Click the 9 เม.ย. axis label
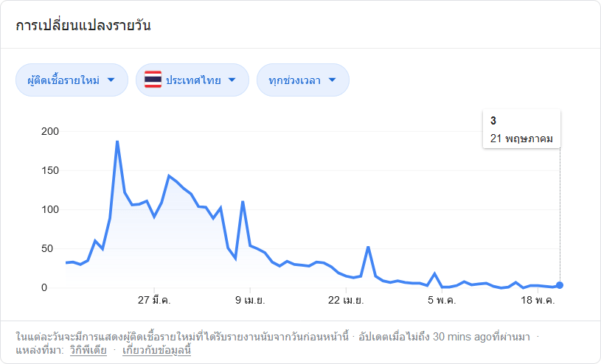The width and height of the screenshot is (601, 364). point(250,300)
